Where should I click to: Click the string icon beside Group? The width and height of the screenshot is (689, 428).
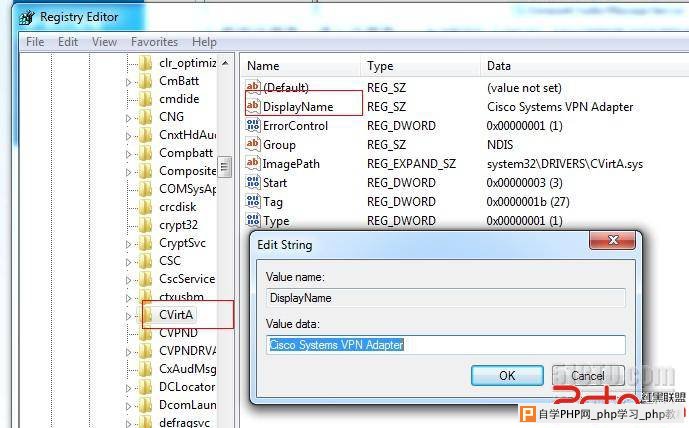point(253,145)
